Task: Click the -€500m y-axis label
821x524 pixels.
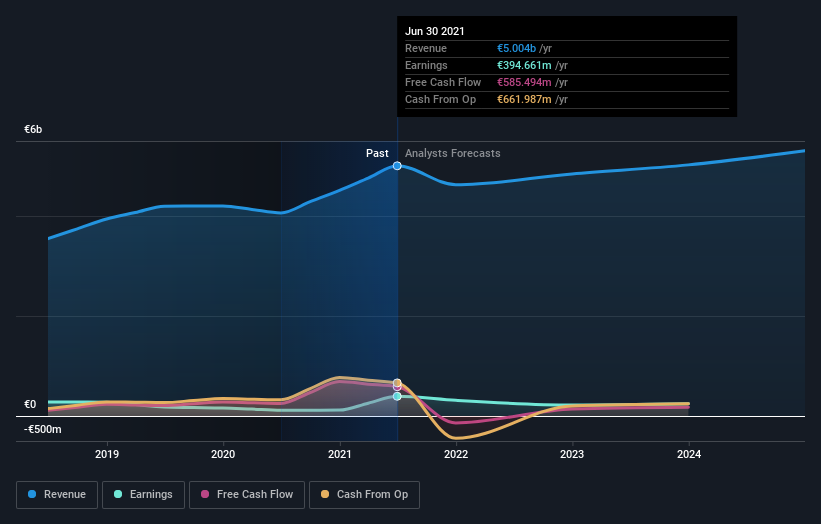Action: [42, 429]
